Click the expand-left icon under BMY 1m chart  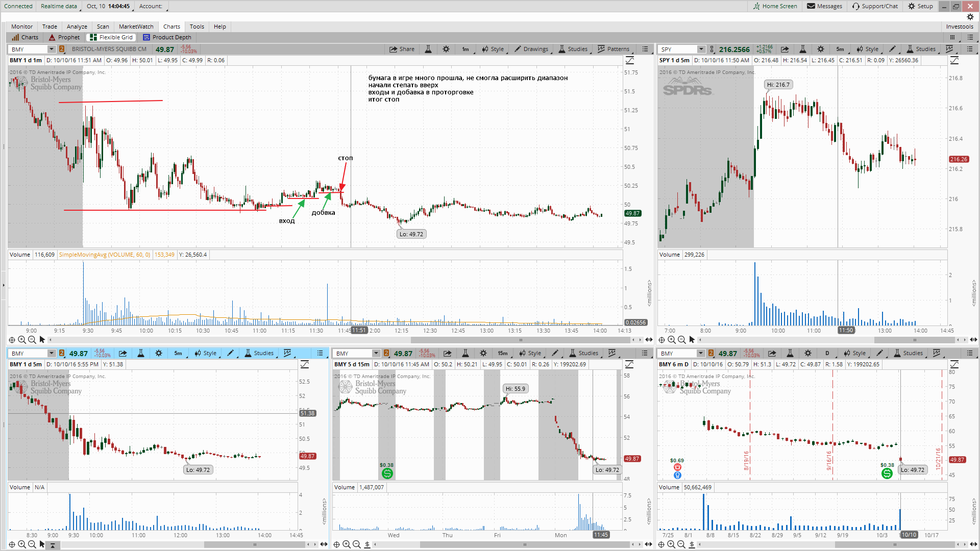click(649, 340)
